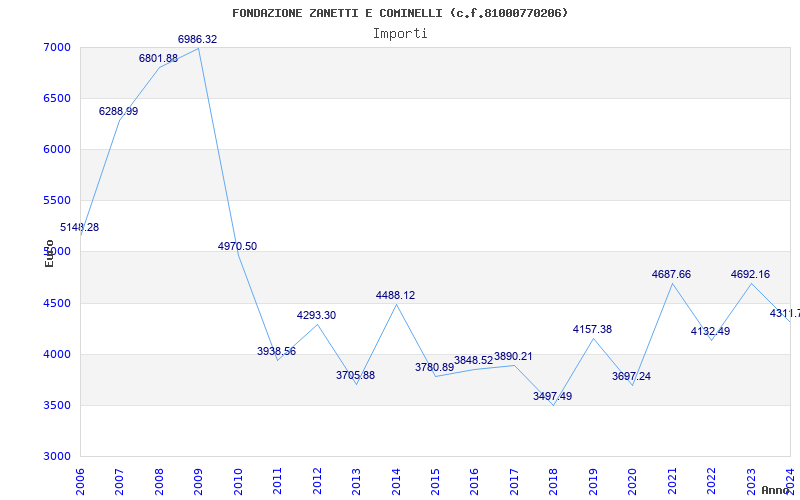The width and height of the screenshot is (800, 500).
Task: Click the Anno x-axis title
Action: (776, 490)
